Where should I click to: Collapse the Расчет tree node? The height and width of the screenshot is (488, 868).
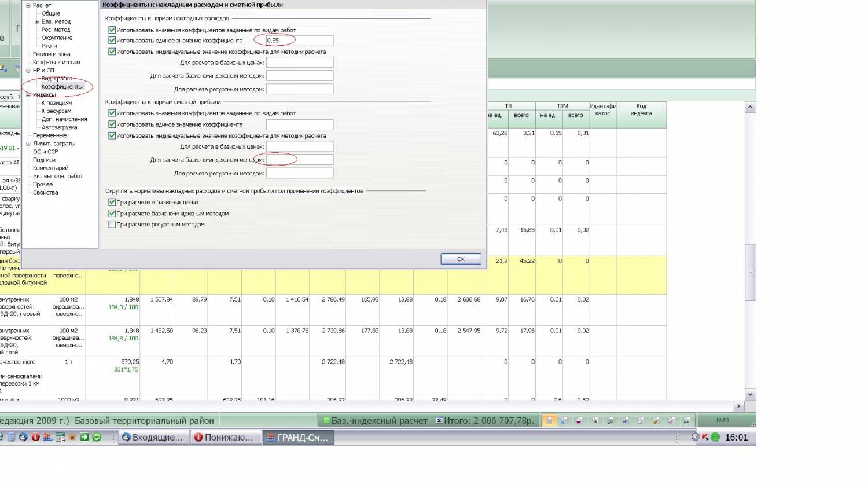pyautogui.click(x=28, y=6)
